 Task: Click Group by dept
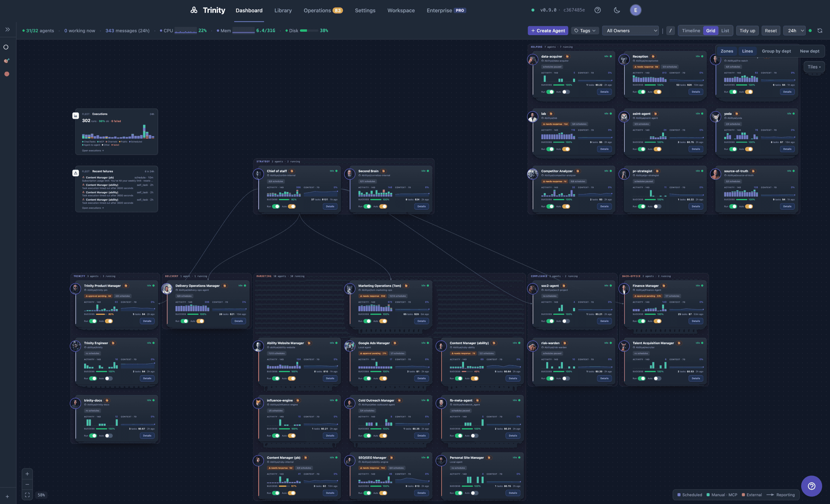coord(776,51)
